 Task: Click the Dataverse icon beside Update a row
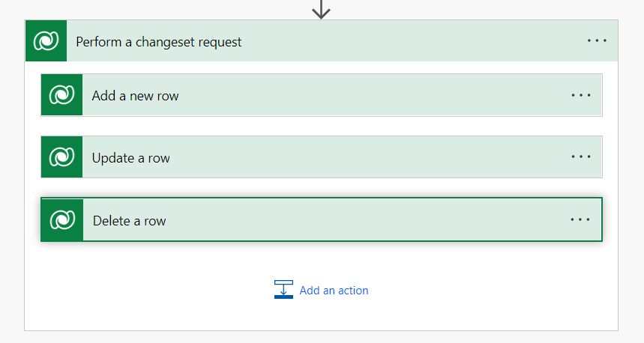(61, 157)
